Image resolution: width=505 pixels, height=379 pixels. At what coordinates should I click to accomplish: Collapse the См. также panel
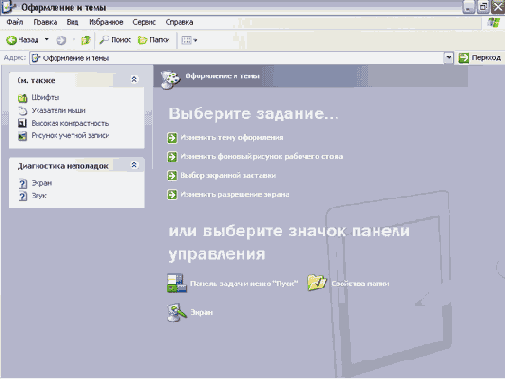134,79
